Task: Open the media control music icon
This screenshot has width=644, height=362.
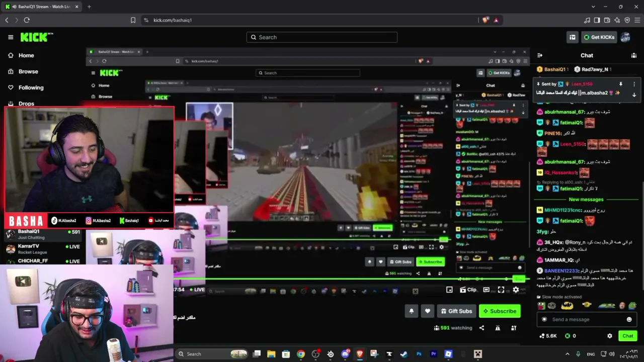Action: 587,20
